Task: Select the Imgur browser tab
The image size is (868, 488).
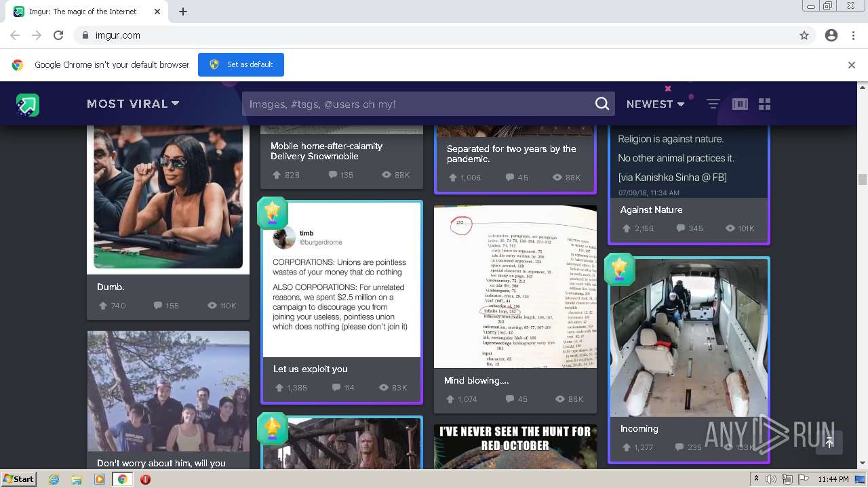Action: pyautogui.click(x=87, y=12)
